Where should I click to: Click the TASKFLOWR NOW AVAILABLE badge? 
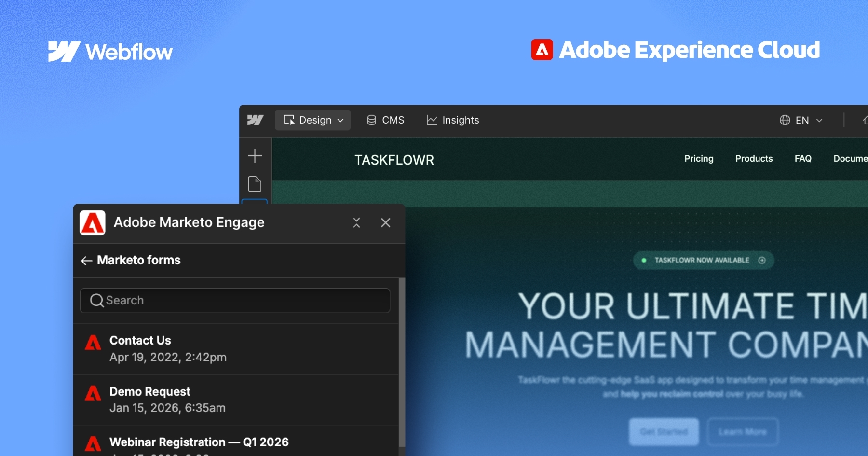click(703, 260)
